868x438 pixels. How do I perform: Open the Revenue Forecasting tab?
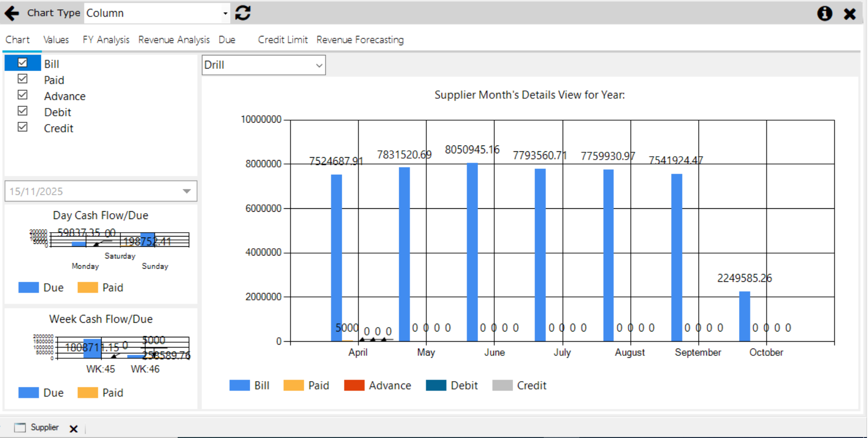(360, 39)
